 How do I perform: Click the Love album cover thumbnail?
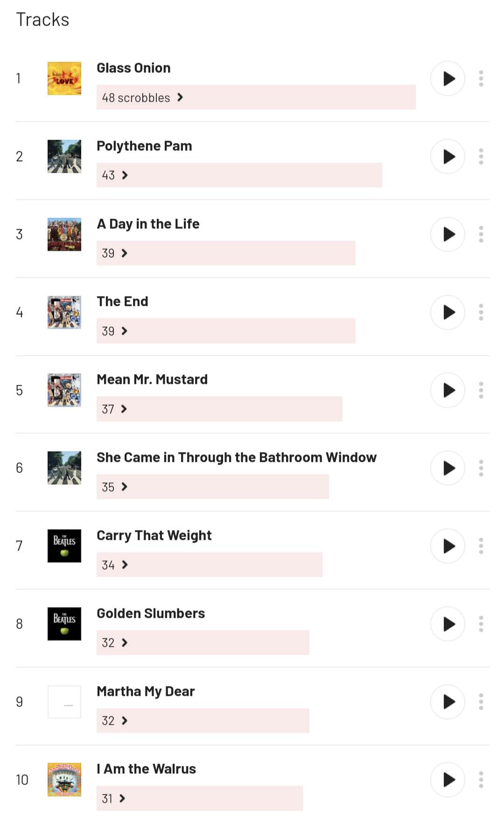click(x=64, y=78)
